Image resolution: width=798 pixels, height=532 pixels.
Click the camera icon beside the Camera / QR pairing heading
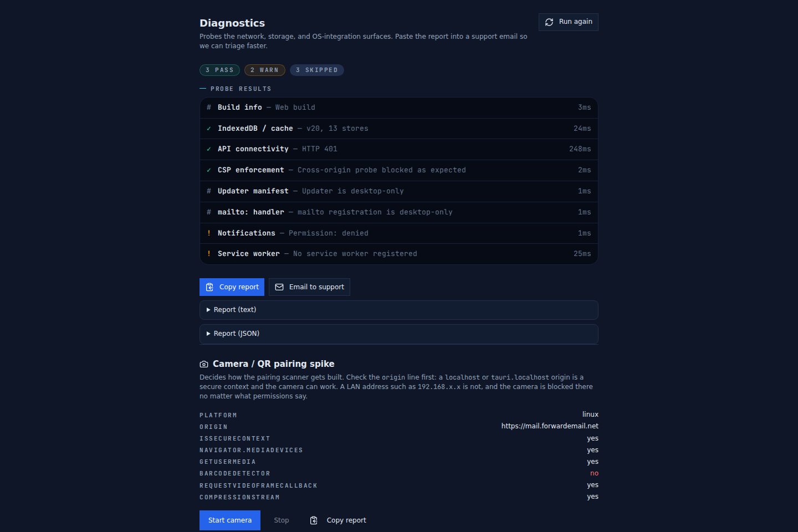click(204, 364)
